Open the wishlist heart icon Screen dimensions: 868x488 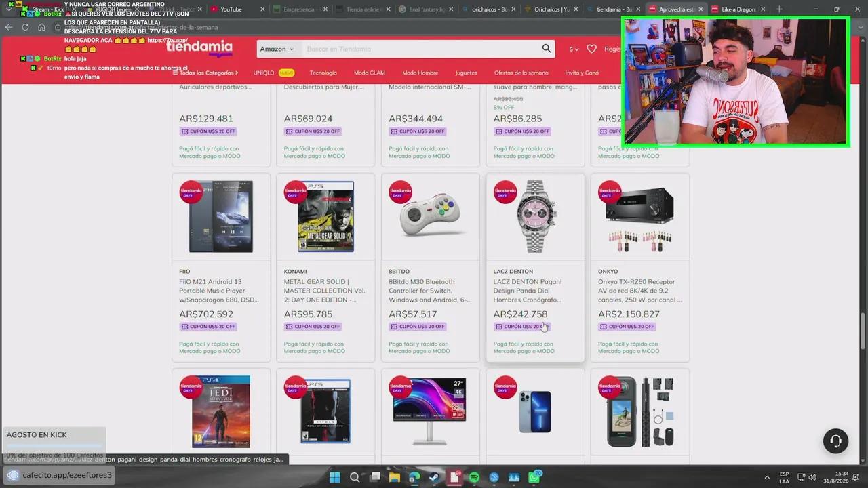coord(591,49)
